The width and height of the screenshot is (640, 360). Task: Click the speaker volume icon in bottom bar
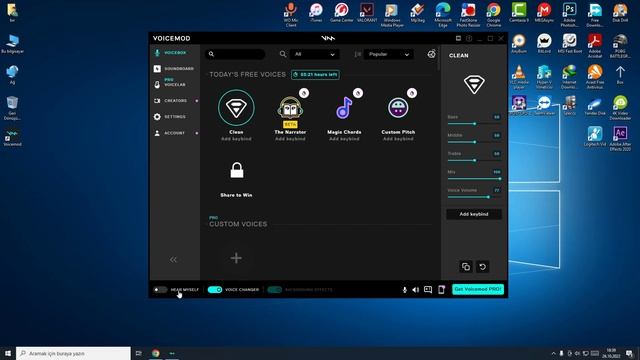416,290
